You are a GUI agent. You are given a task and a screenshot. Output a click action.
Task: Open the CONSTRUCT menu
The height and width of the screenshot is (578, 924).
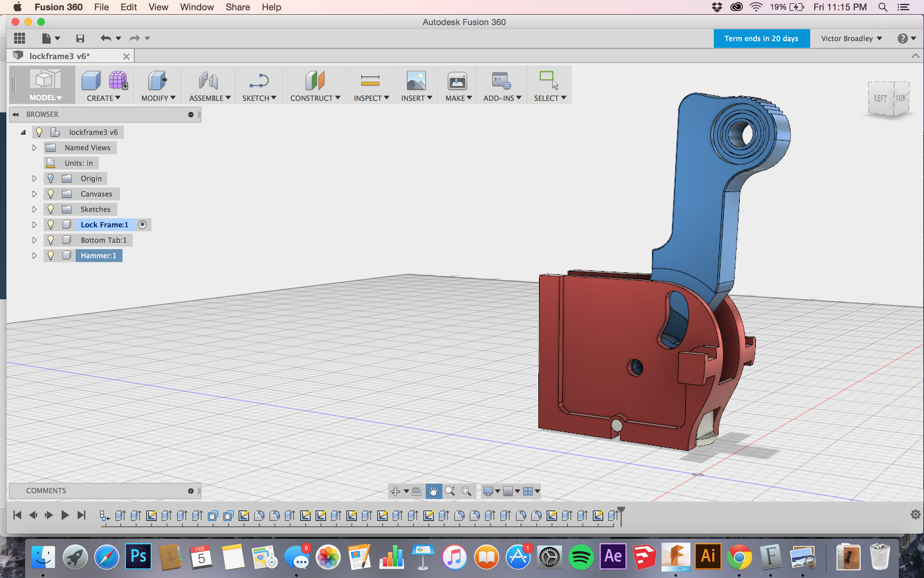pyautogui.click(x=315, y=98)
